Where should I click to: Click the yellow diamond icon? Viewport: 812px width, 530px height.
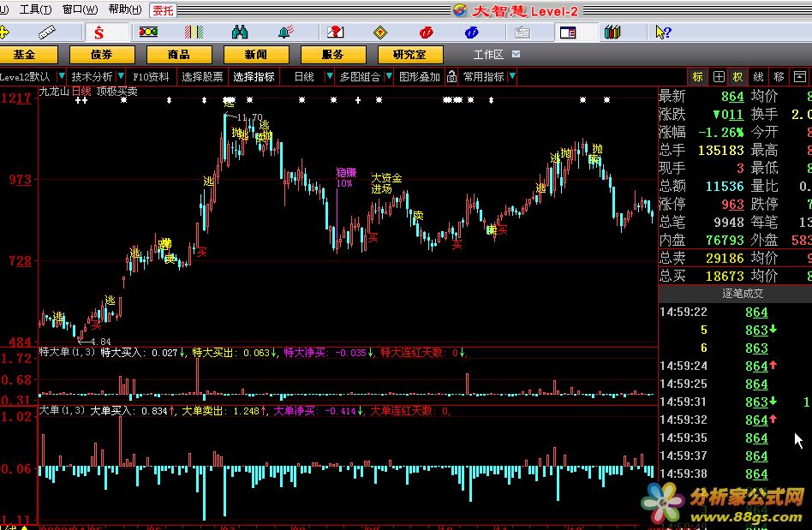pyautogui.click(x=380, y=33)
